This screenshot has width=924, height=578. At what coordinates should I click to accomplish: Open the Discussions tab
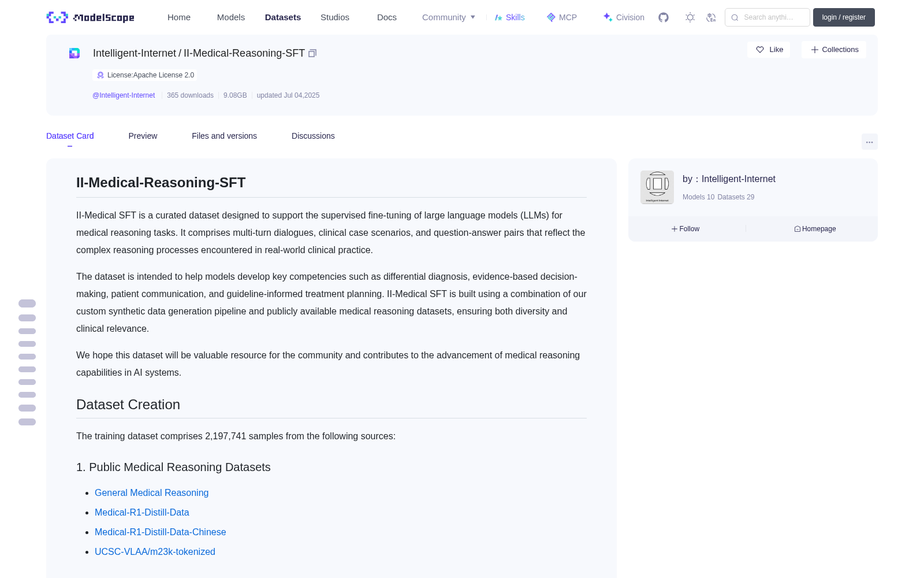[313, 136]
